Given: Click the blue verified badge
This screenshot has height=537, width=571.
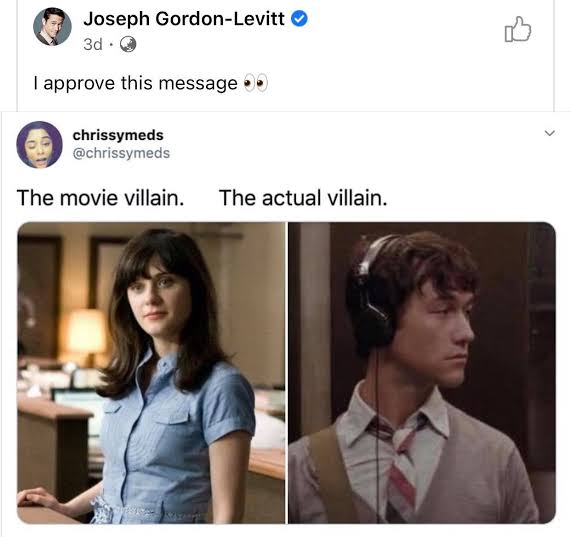Looking at the screenshot, I should coord(299,19).
